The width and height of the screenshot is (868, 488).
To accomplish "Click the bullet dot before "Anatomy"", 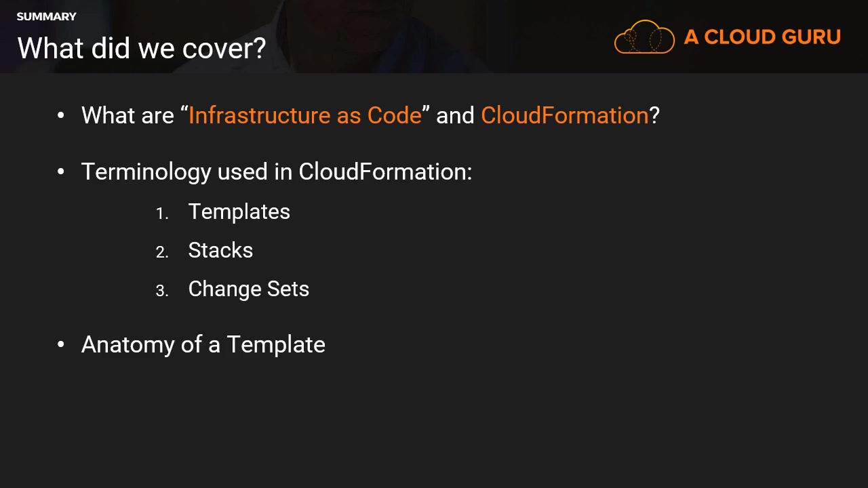I will 61,344.
